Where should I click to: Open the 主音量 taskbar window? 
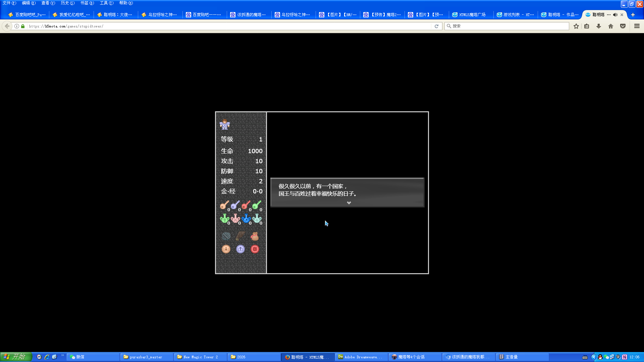(x=523, y=357)
